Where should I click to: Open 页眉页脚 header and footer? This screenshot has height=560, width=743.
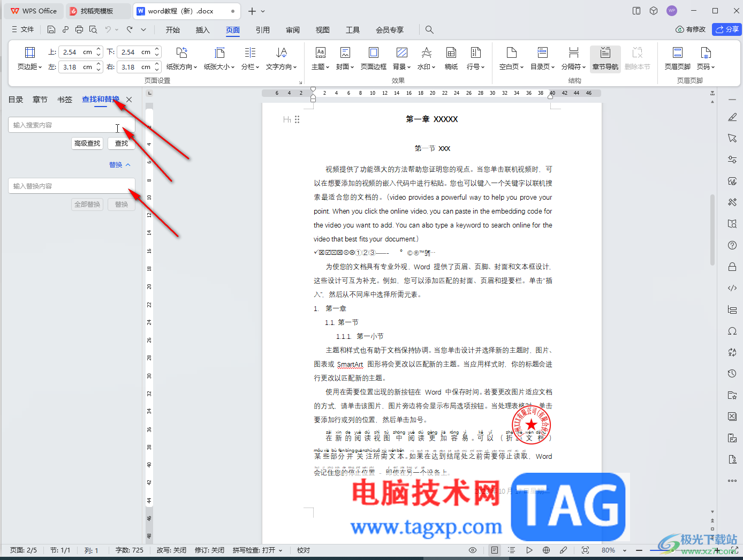[678, 58]
